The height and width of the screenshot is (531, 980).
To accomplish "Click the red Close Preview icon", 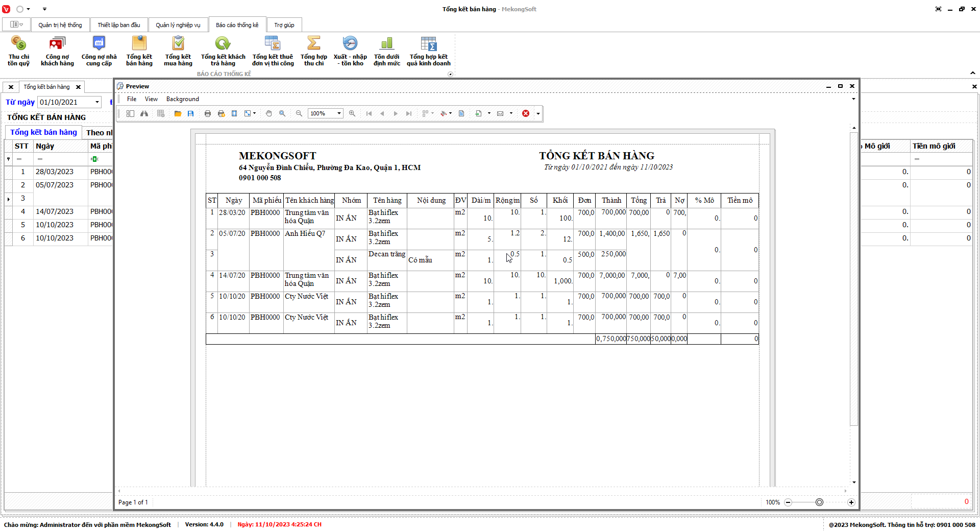I will tap(526, 113).
